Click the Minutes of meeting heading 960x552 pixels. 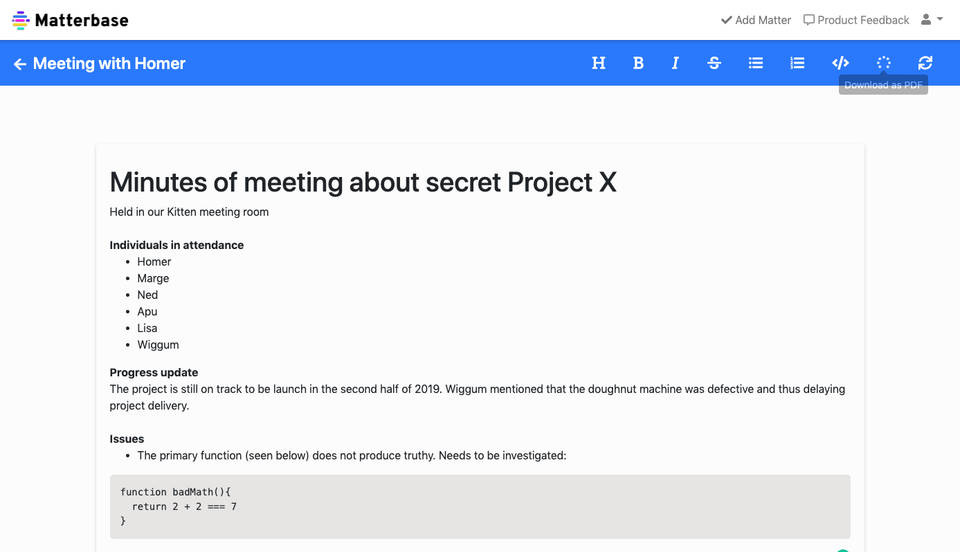363,182
